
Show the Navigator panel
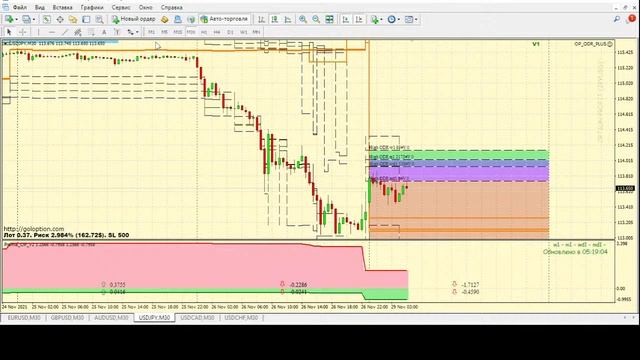pyautogui.click(x=73, y=19)
